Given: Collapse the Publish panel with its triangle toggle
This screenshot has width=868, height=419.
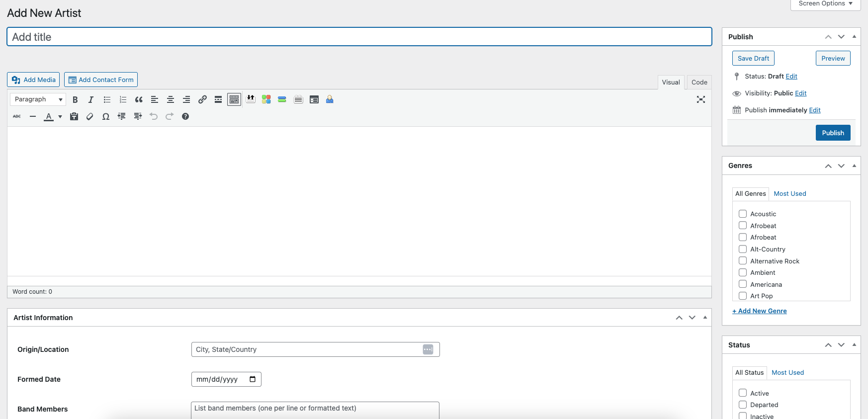Looking at the screenshot, I should click(854, 36).
